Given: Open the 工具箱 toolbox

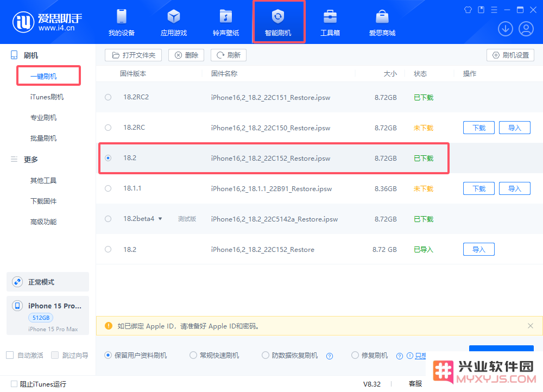Looking at the screenshot, I should tap(330, 22).
